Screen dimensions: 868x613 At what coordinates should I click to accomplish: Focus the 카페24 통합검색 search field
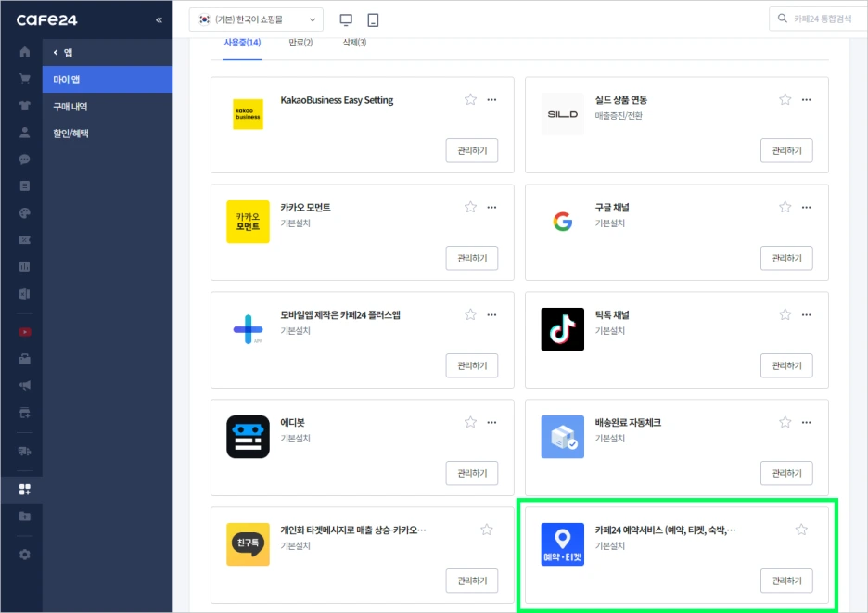(x=819, y=19)
